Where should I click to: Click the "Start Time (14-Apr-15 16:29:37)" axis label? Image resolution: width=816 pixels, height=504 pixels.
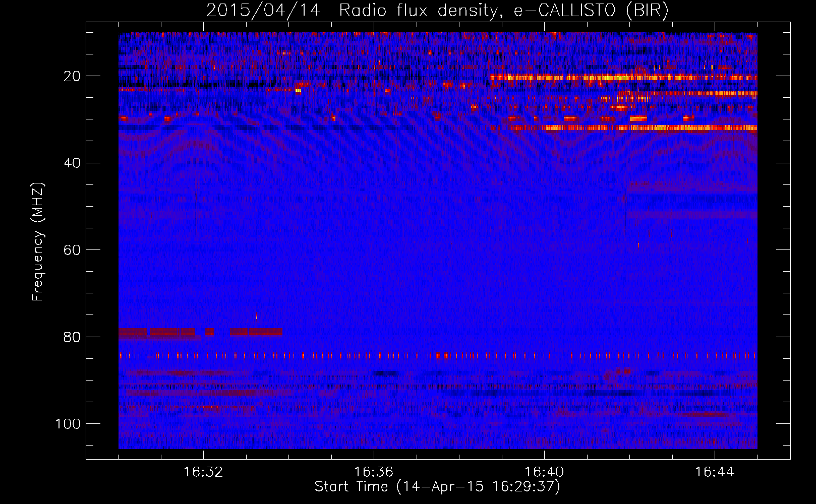[x=437, y=487]
